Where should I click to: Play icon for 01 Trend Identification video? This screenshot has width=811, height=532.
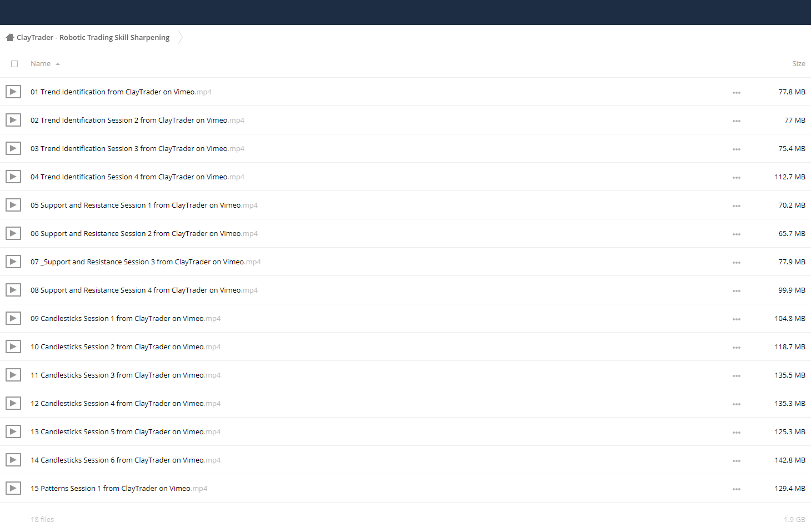[13, 92]
